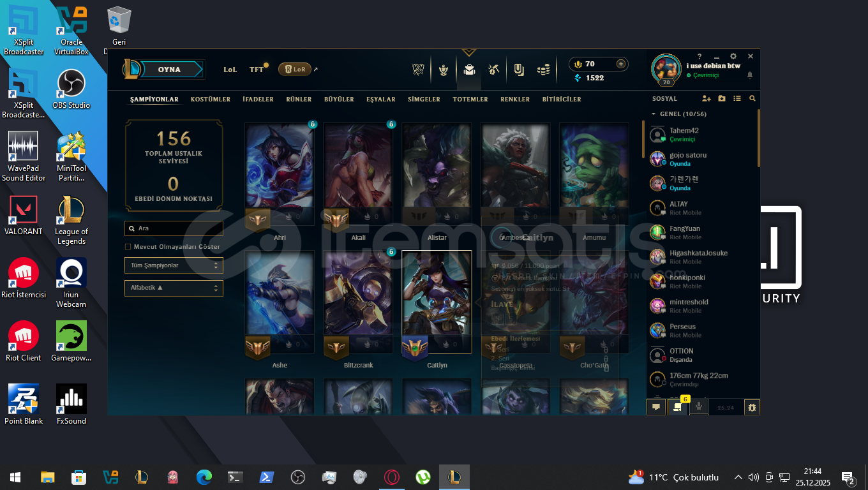Click friend 'gojo satoru' in the social list
The width and height of the screenshot is (868, 490).
click(x=701, y=159)
